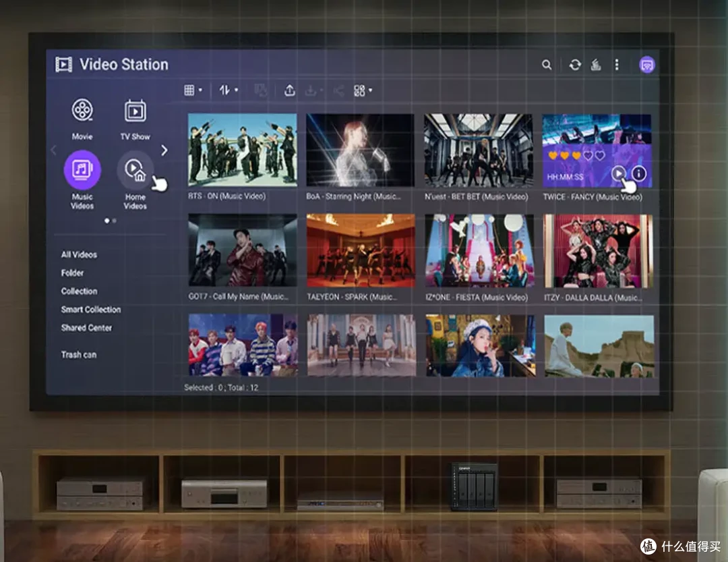Screen dimensions: 728x562
Task: Open the BTS - ON music video thumbnail
Action: coord(243,150)
